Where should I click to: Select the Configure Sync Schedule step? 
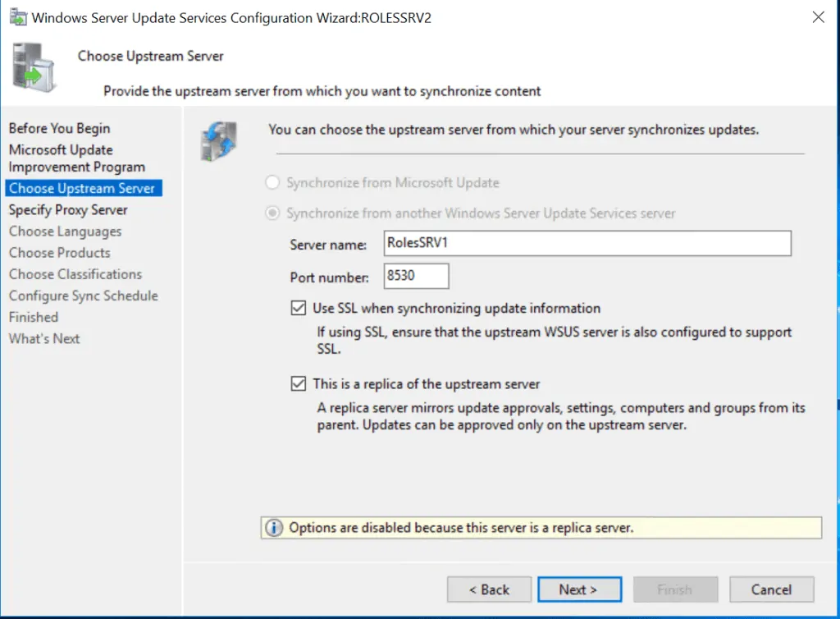(83, 296)
